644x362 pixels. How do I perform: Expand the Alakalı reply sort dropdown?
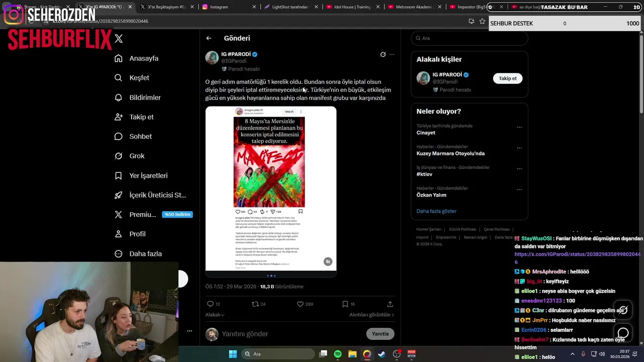pos(215,315)
